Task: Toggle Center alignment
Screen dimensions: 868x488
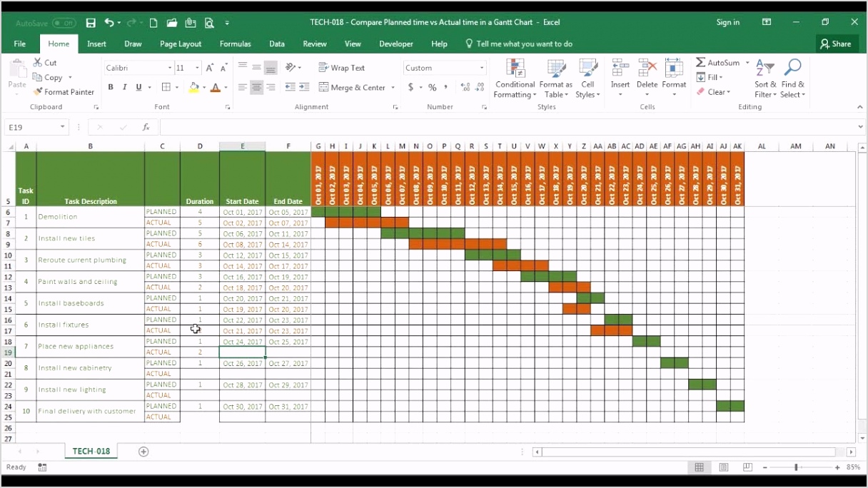Action: click(x=257, y=87)
